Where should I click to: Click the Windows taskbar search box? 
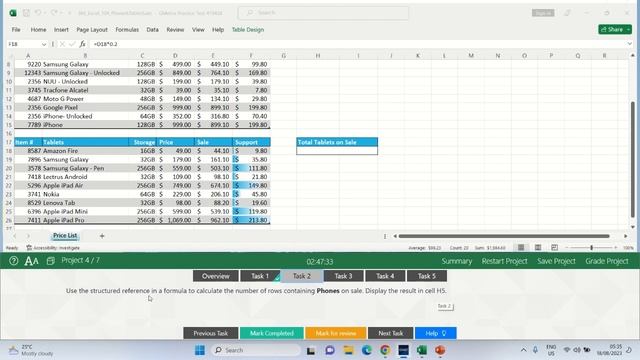point(256,350)
